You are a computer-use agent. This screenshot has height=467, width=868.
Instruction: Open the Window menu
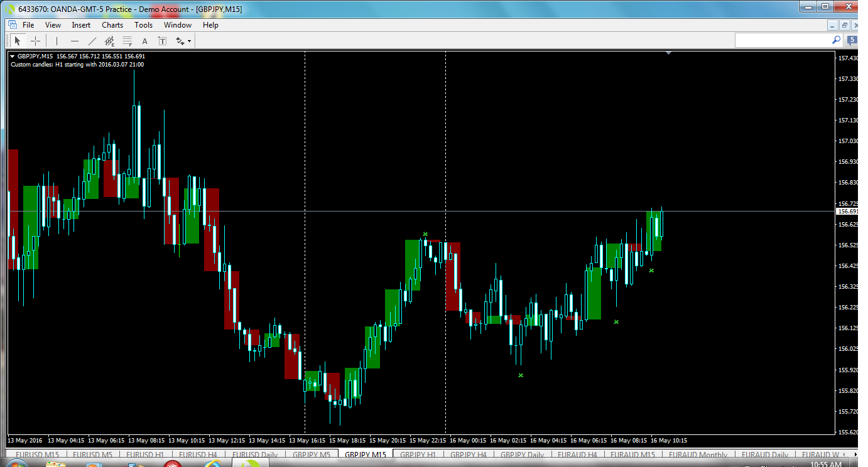click(178, 25)
